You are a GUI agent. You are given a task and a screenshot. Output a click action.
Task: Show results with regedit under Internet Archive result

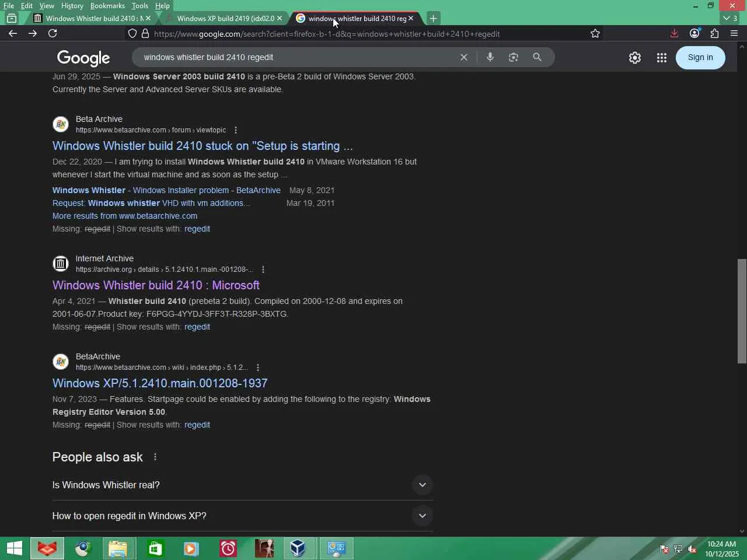point(197,327)
